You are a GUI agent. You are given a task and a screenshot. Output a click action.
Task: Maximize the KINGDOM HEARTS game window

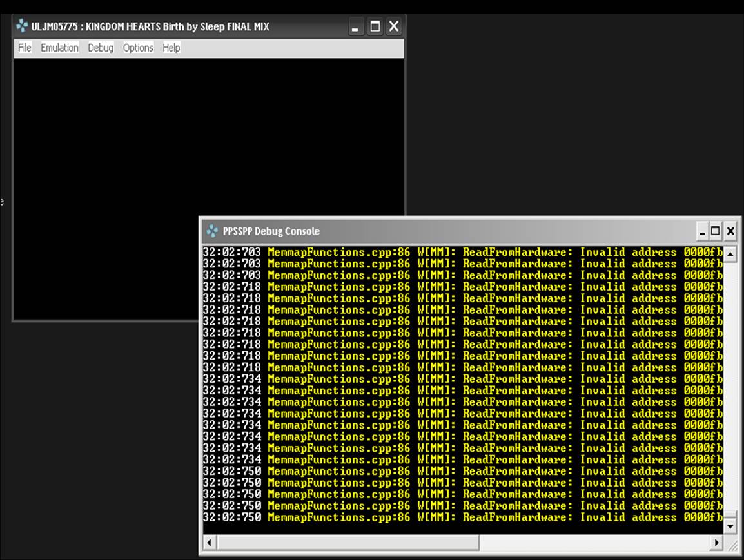point(375,27)
